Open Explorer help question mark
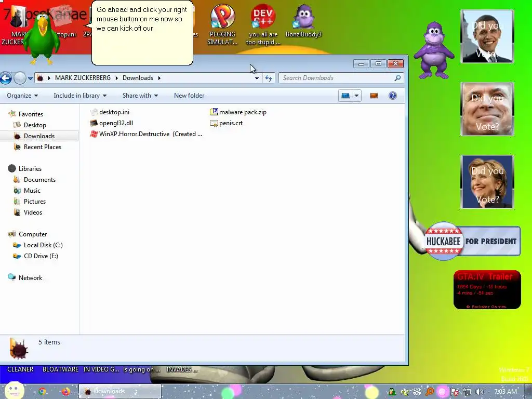Image resolution: width=532 pixels, height=399 pixels. click(x=393, y=96)
